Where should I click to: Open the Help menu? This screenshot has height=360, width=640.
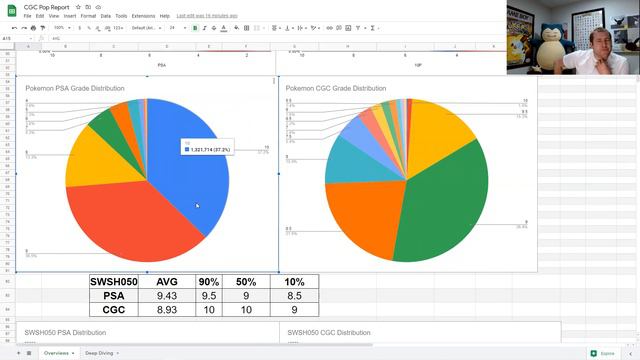point(164,16)
